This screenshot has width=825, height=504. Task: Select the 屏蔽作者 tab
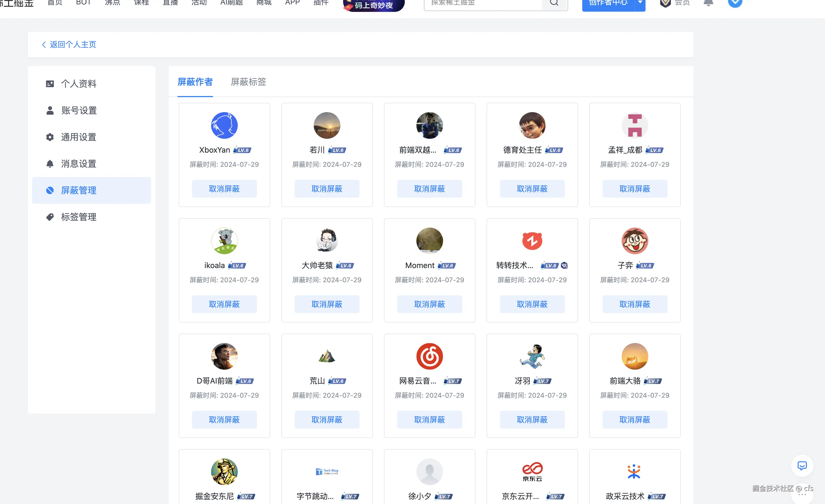pos(195,82)
